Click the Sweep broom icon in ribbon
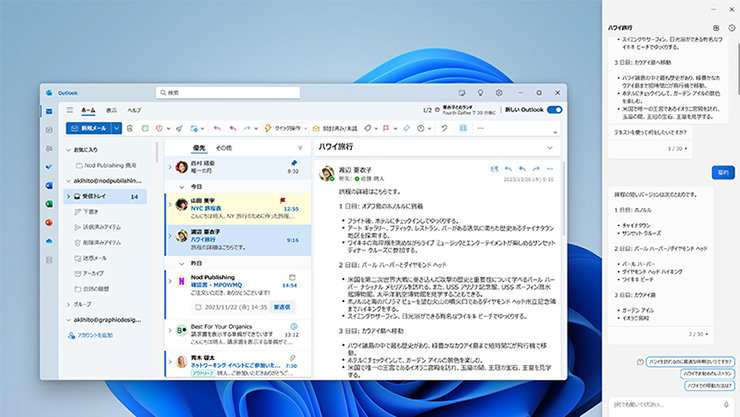 179,128
